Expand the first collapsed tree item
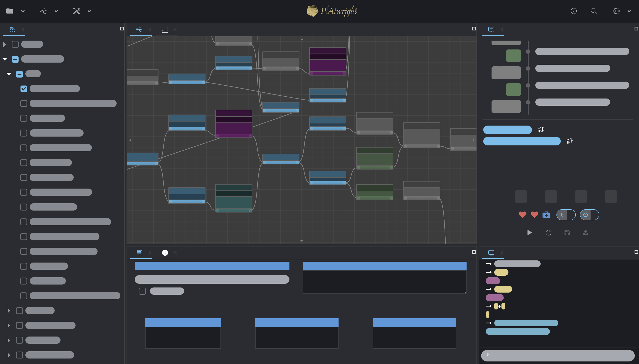 click(x=4, y=44)
